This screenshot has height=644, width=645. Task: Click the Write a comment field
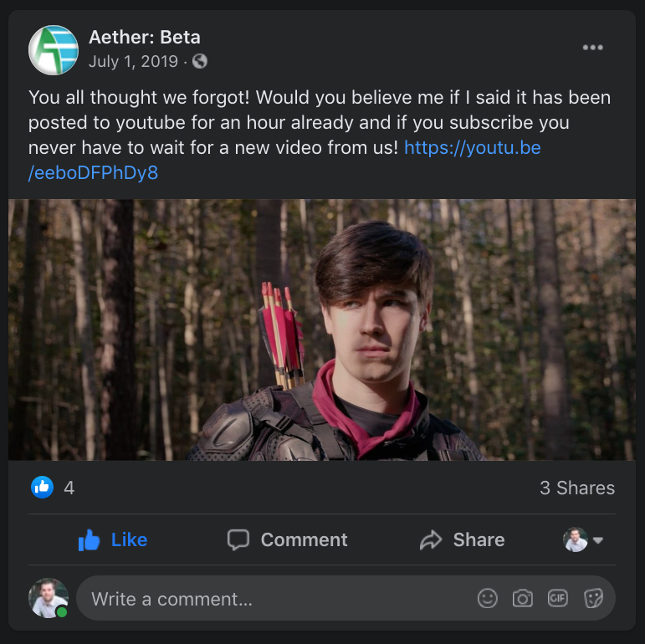tap(268, 599)
